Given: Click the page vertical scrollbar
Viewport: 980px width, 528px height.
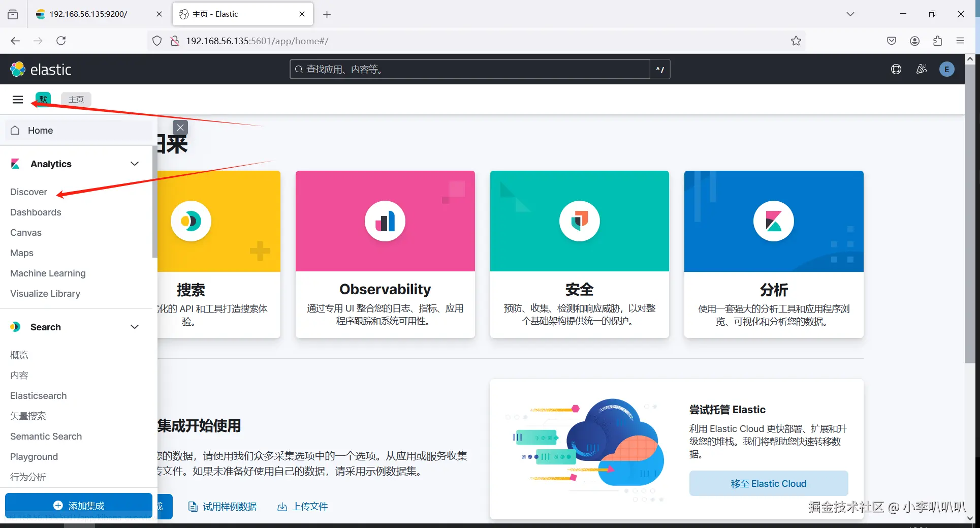Looking at the screenshot, I should pos(970,213).
